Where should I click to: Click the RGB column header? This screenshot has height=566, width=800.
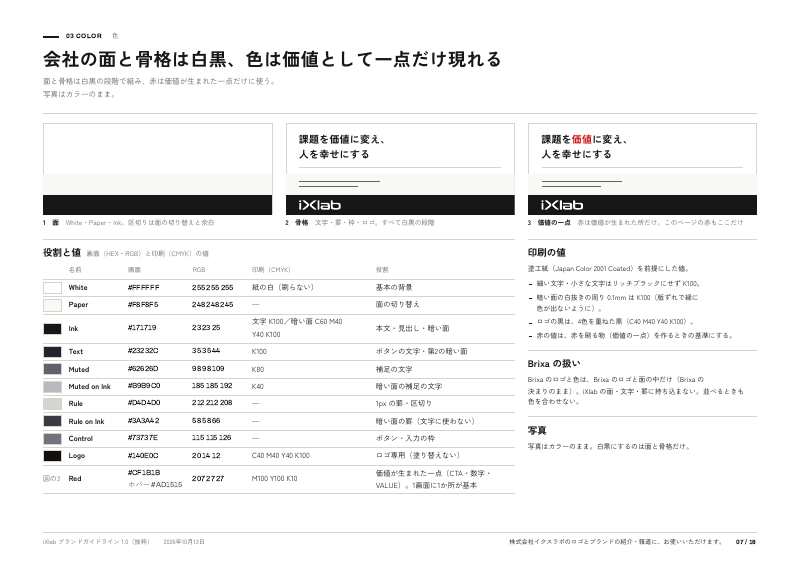pyautogui.click(x=198, y=270)
